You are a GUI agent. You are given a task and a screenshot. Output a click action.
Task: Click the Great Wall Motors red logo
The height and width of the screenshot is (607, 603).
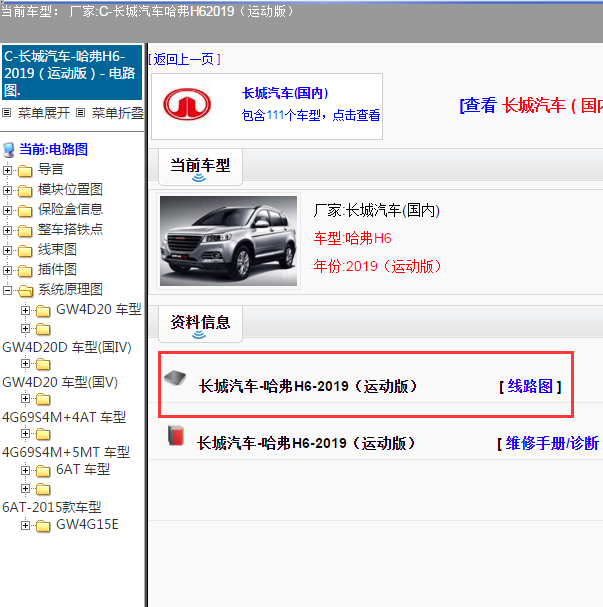pos(187,105)
